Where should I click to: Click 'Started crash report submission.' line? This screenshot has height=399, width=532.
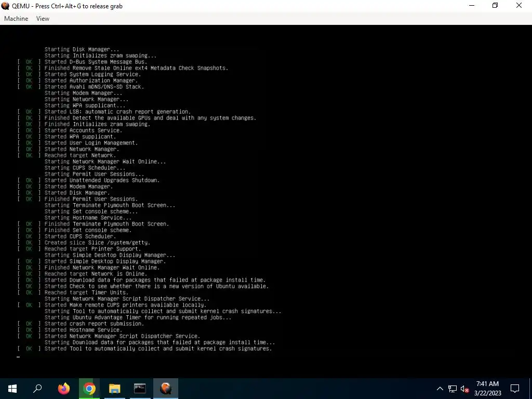click(95, 324)
